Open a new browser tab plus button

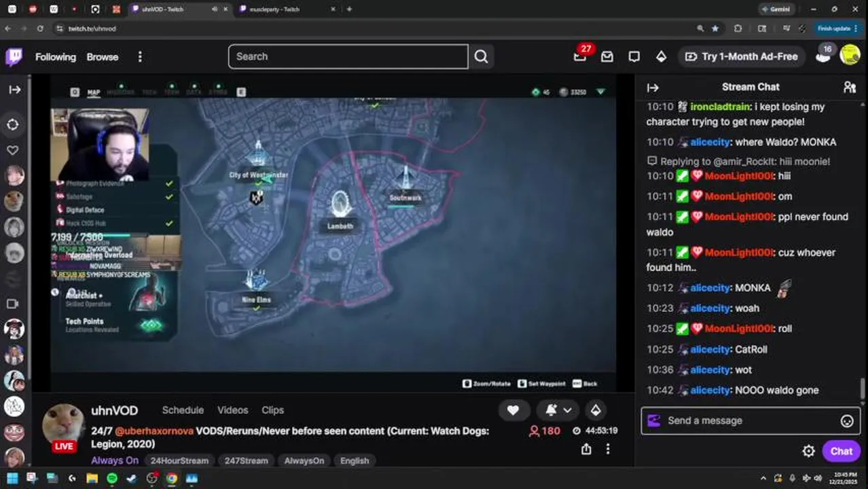tap(349, 10)
